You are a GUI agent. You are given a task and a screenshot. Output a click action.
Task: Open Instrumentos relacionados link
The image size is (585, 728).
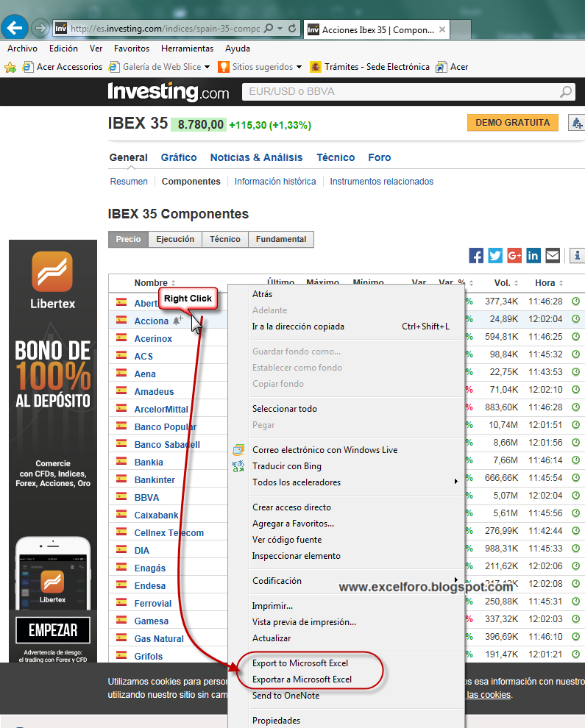click(381, 182)
